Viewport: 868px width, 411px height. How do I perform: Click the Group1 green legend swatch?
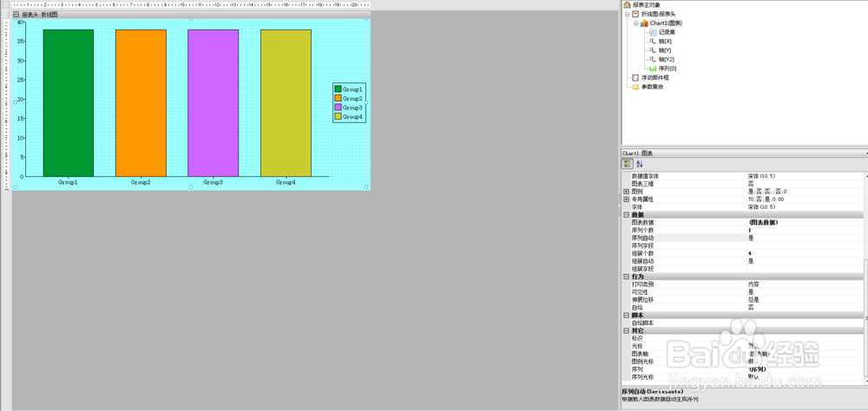338,89
